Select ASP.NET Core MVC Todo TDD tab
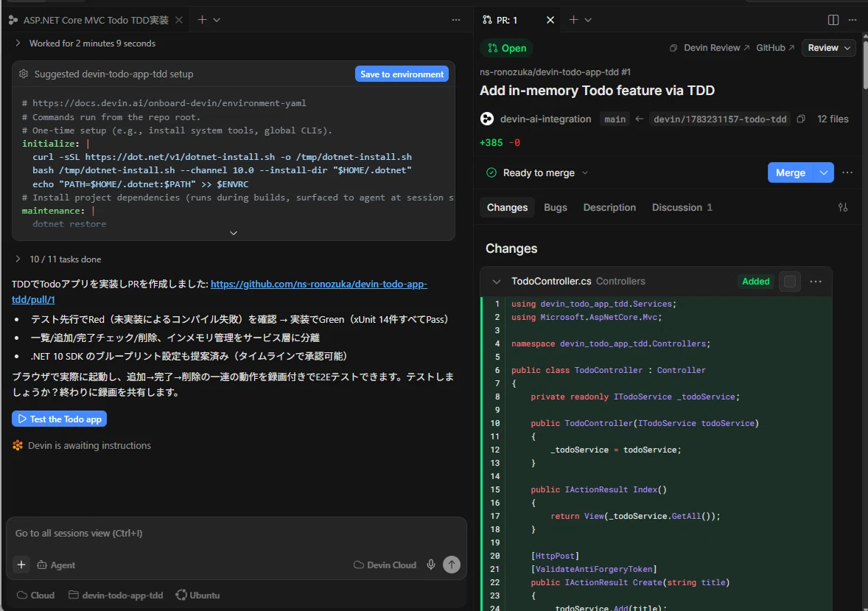Image resolution: width=868 pixels, height=611 pixels. (x=95, y=20)
